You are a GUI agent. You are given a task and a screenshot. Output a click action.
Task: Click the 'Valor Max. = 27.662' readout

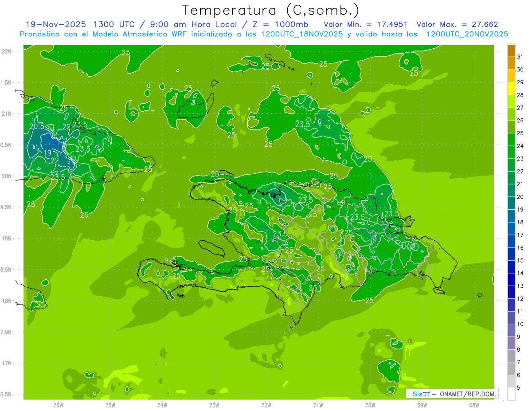[458, 24]
